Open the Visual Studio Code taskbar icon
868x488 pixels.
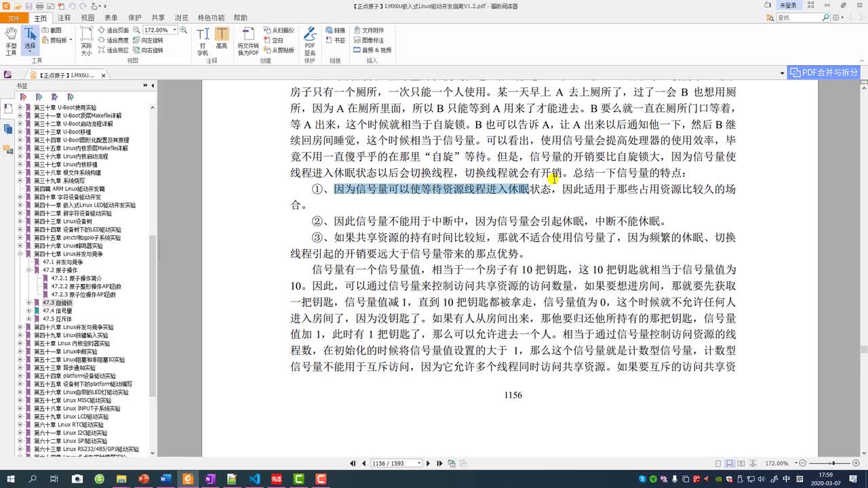point(254,479)
